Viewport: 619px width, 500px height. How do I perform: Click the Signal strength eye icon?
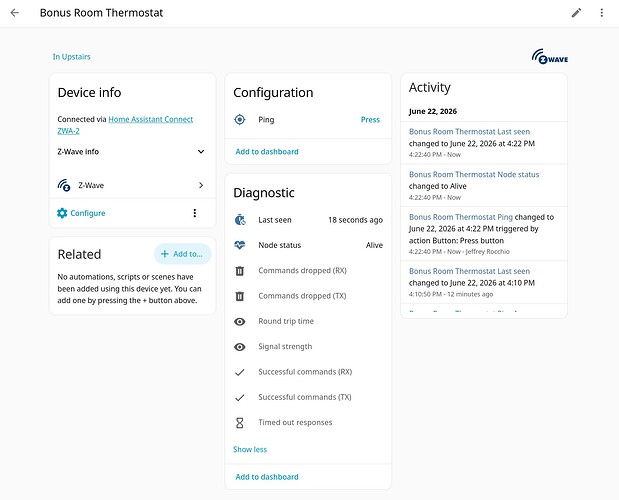tap(240, 346)
